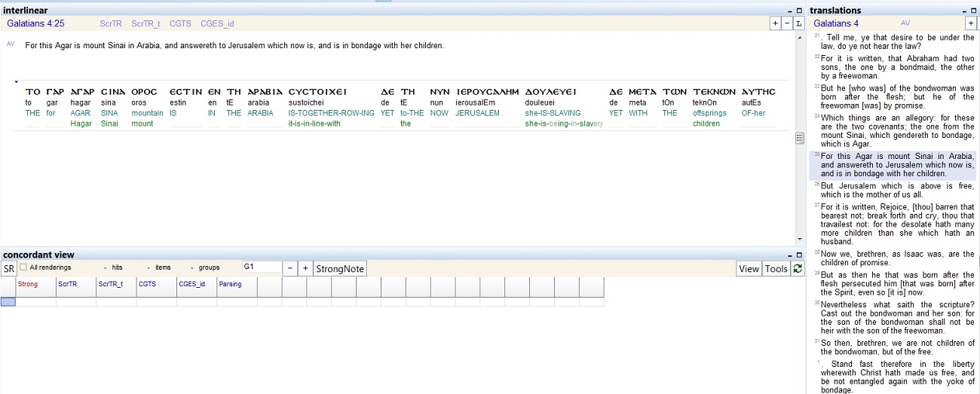Open the Tools dropdown in concordant view
This screenshot has height=394, width=980.
point(776,269)
